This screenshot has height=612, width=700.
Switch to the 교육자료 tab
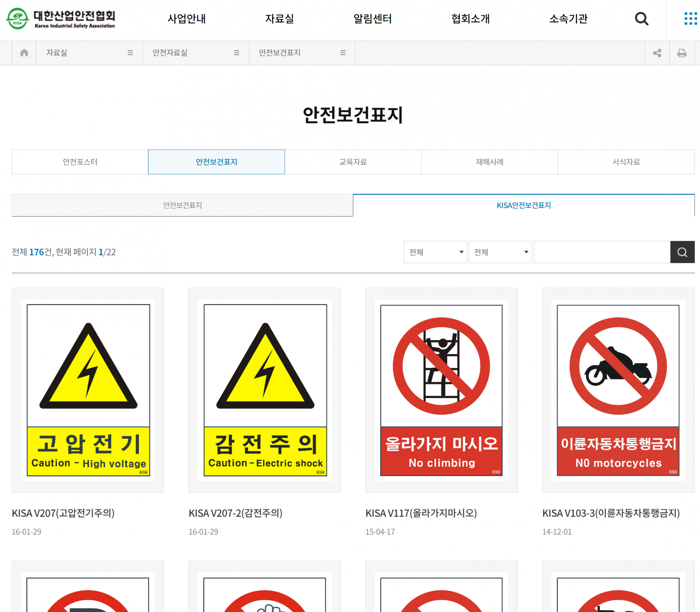click(353, 162)
